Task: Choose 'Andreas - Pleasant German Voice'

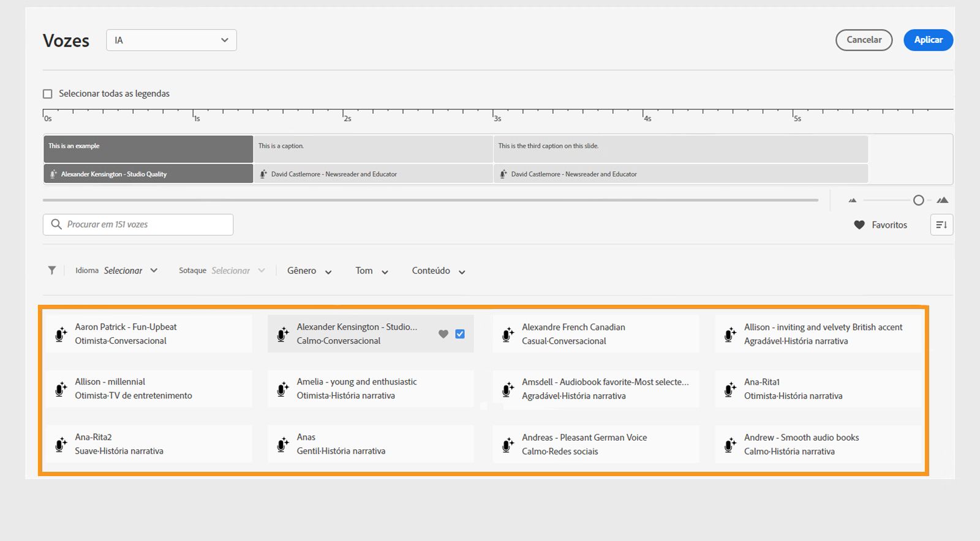Action: click(x=584, y=437)
